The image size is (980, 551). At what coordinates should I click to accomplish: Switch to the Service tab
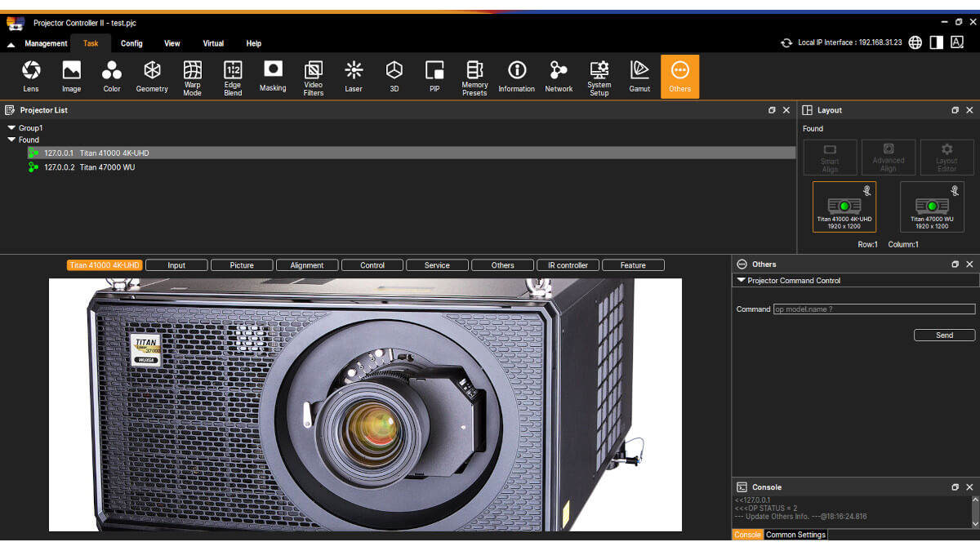[437, 265]
